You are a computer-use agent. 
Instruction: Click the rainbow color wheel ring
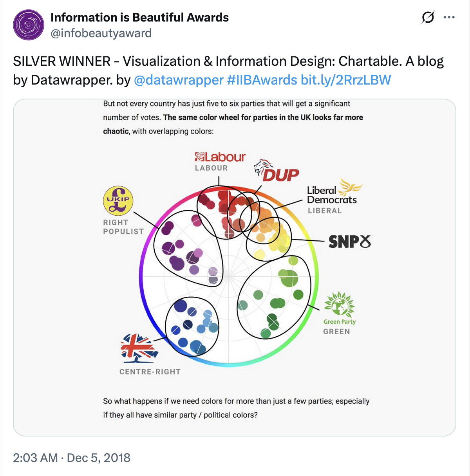(139, 274)
